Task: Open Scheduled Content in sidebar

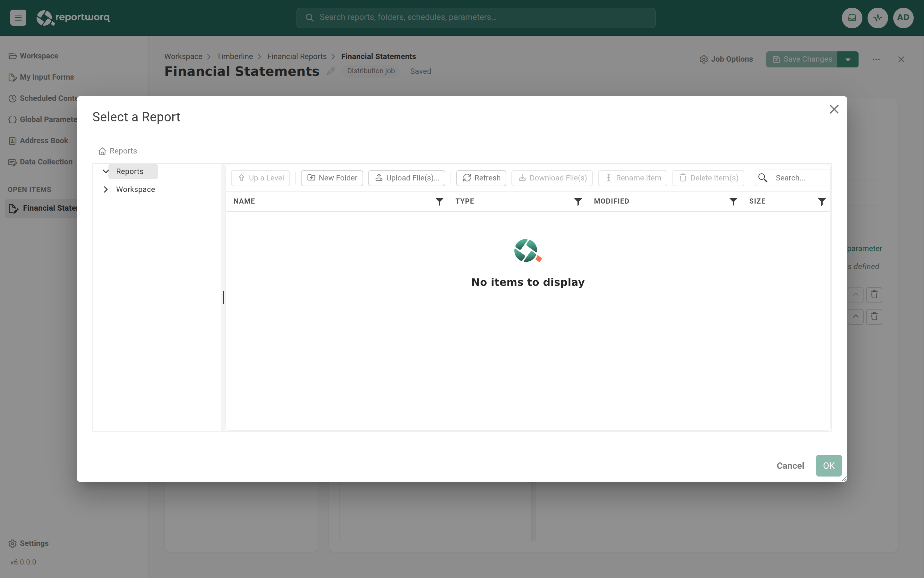Action: [x=43, y=98]
